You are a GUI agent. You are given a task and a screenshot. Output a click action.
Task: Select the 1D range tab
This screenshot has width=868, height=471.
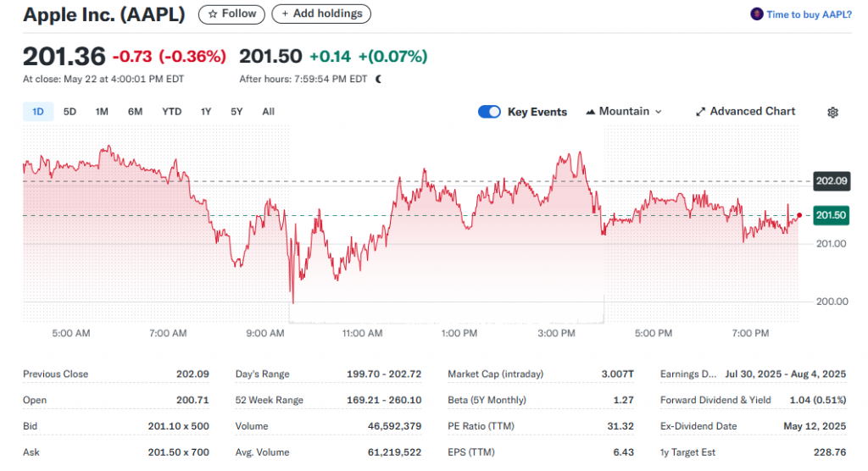[37, 112]
